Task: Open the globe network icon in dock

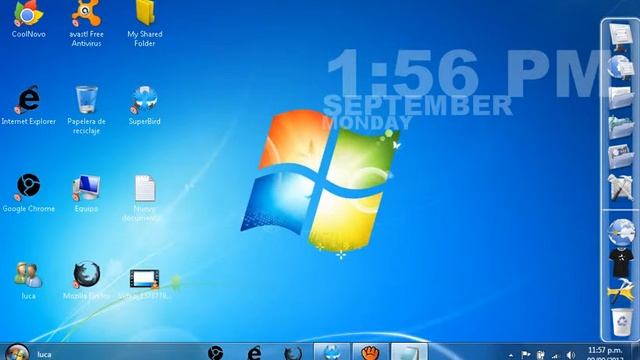Action: tap(621, 232)
